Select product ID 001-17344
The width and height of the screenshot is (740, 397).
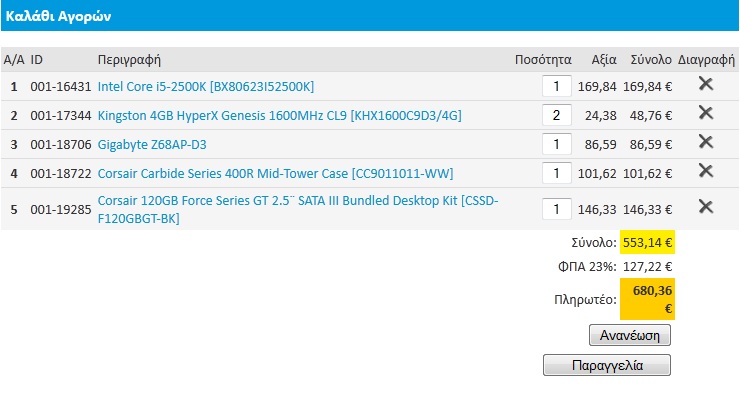coord(60,115)
